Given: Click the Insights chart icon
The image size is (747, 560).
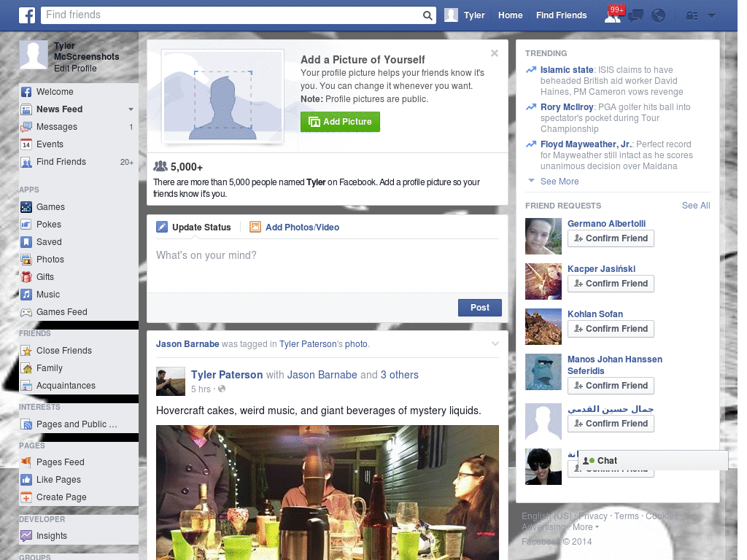Looking at the screenshot, I should [x=26, y=536].
